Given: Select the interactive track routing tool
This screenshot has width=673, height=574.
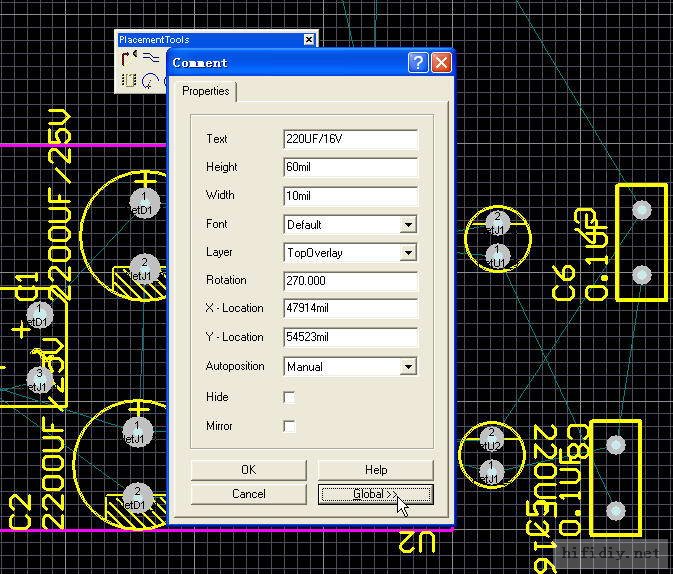Looking at the screenshot, I should pyautogui.click(x=129, y=59).
